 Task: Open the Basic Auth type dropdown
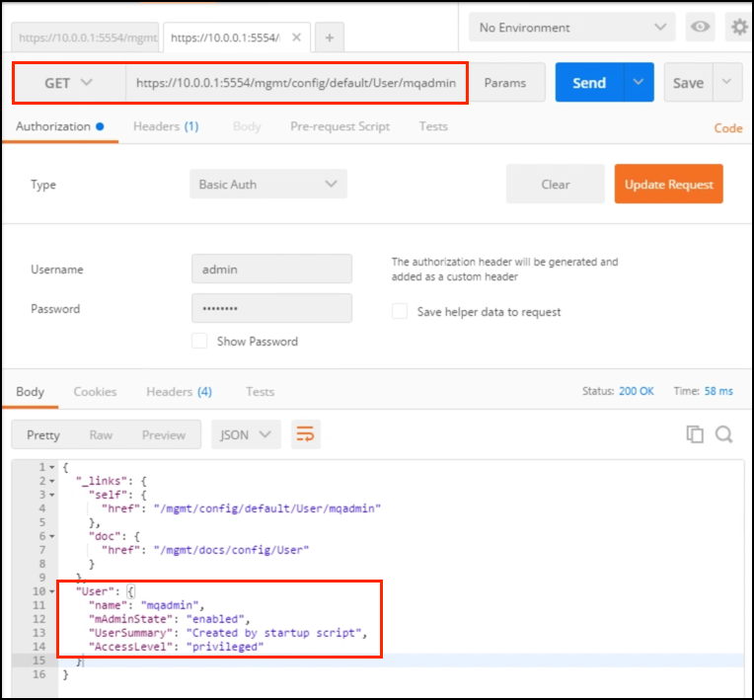coord(268,185)
